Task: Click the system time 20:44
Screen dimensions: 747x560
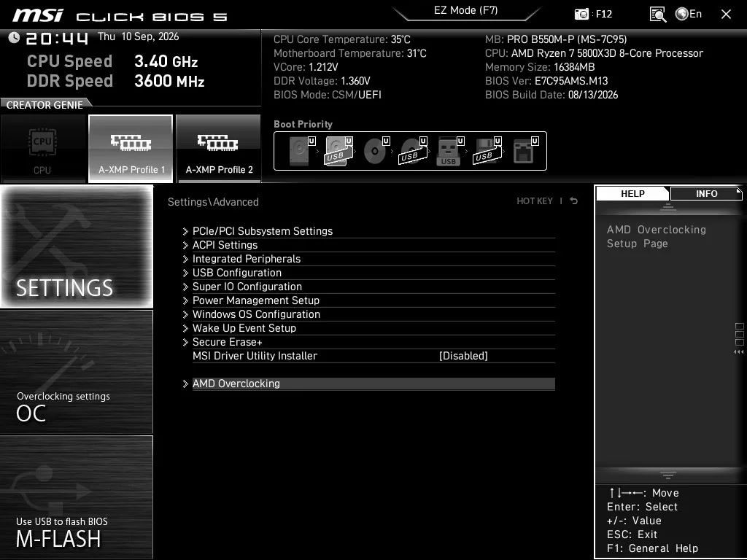Action: (x=57, y=38)
